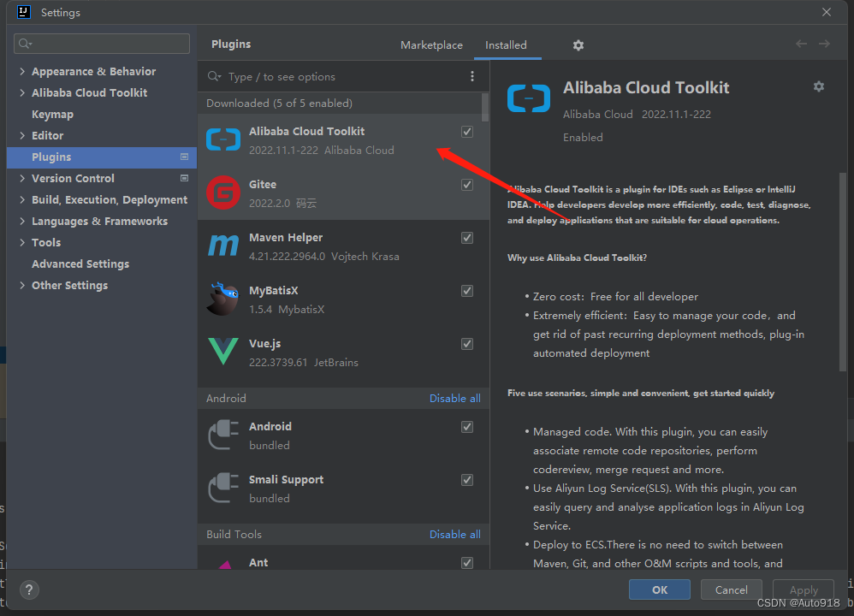Switch to the Marketplace tab

click(x=431, y=44)
